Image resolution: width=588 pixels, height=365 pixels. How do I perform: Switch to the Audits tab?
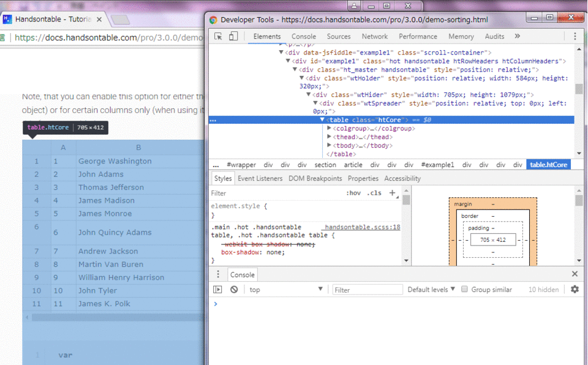[494, 36]
